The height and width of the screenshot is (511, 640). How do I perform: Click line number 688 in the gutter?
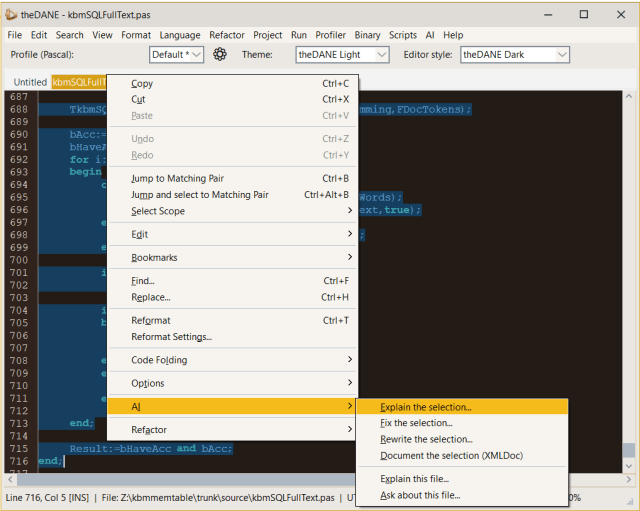(x=19, y=109)
